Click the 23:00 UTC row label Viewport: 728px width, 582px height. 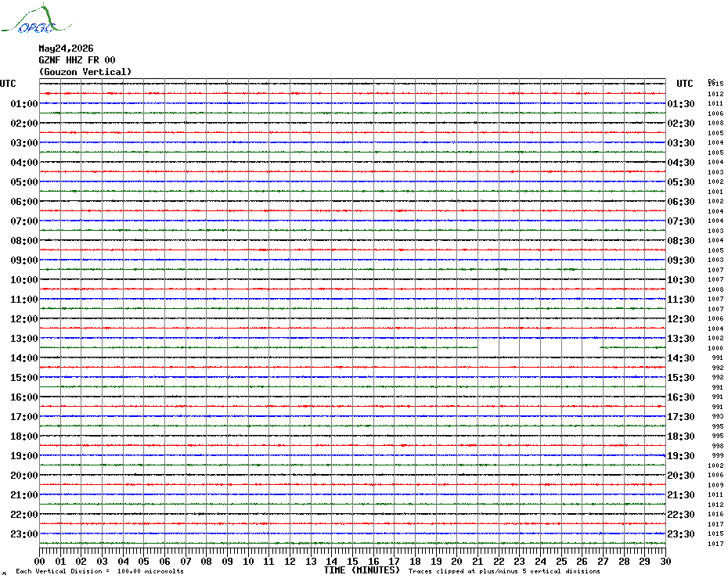coord(24,533)
